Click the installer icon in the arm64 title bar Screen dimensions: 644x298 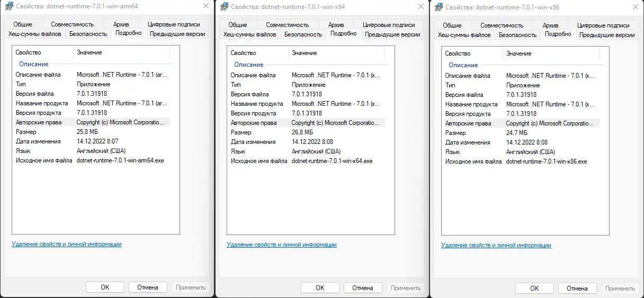8,7
